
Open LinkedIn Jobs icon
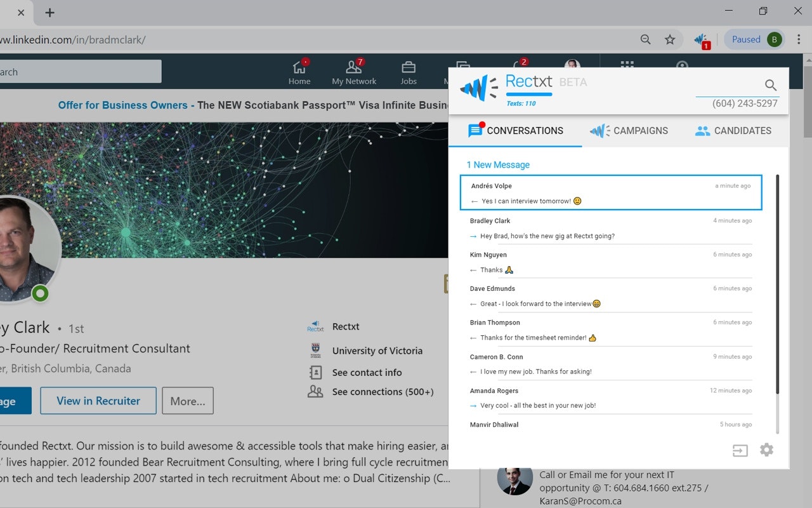click(409, 72)
